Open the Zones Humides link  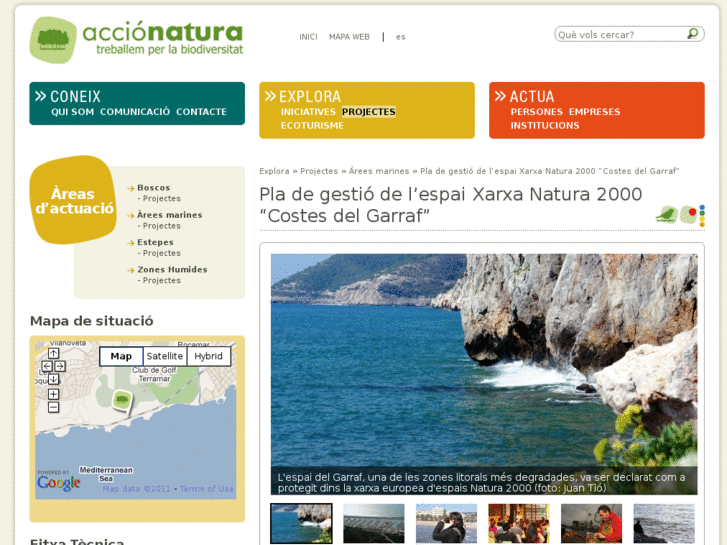(x=172, y=269)
